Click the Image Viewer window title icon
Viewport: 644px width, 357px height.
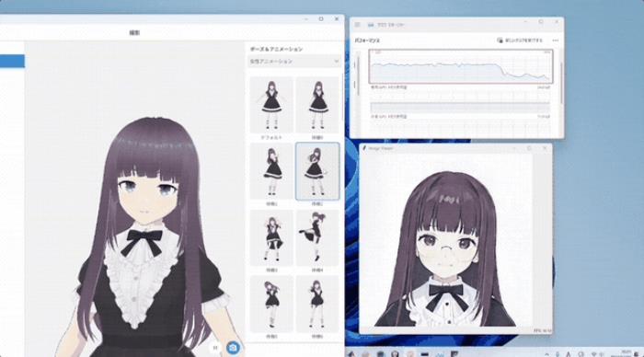coord(364,148)
